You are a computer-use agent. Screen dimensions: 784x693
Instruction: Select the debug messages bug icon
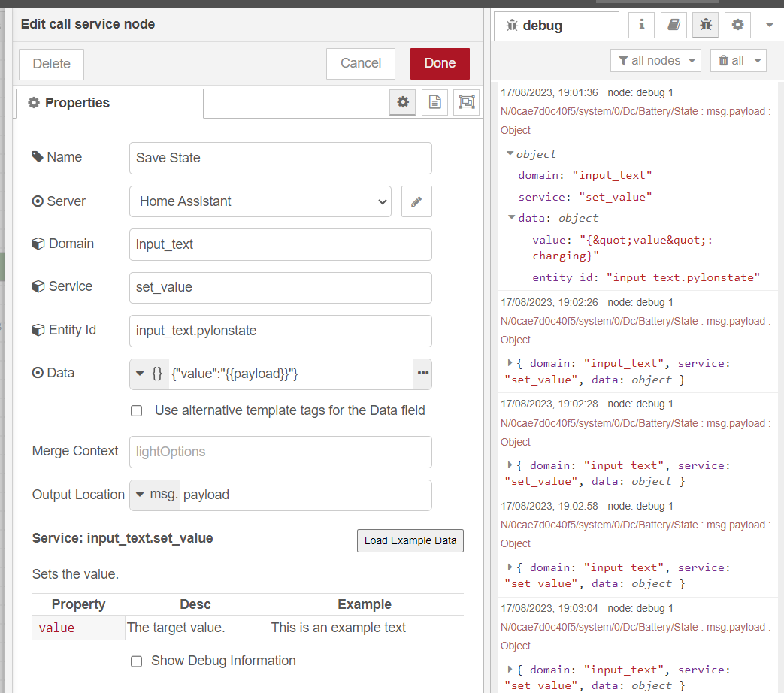[705, 25]
